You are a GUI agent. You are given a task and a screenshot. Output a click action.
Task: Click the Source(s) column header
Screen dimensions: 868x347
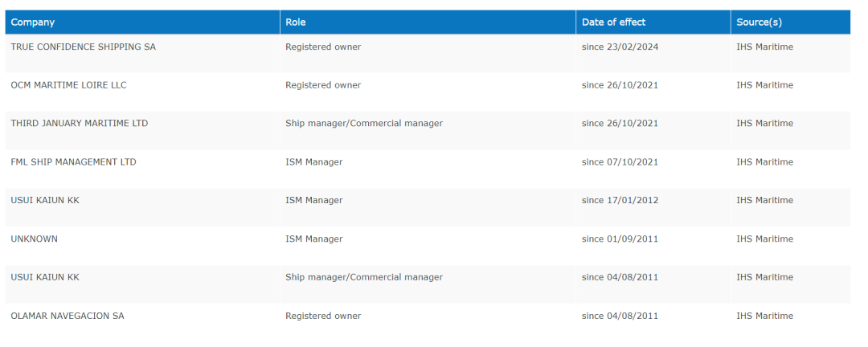(x=759, y=22)
